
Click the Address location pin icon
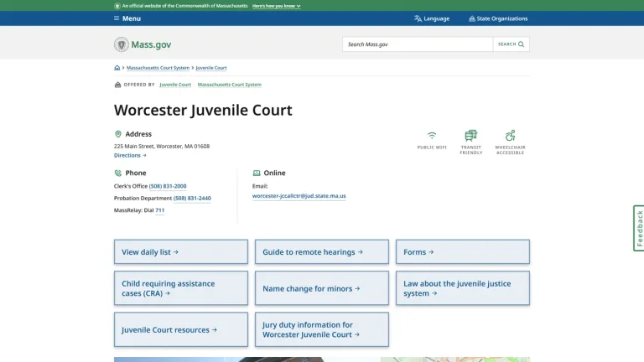tap(118, 134)
